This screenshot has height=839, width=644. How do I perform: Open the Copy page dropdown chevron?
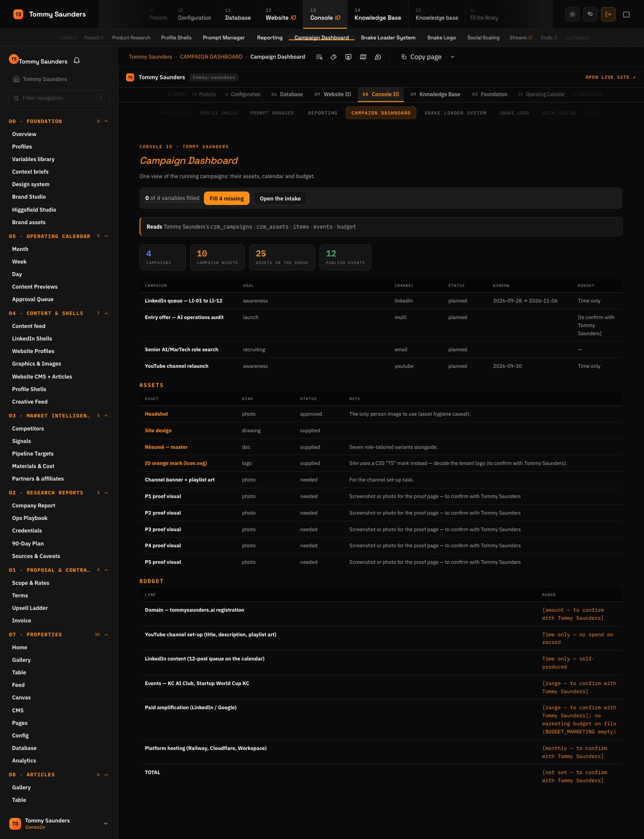(452, 57)
